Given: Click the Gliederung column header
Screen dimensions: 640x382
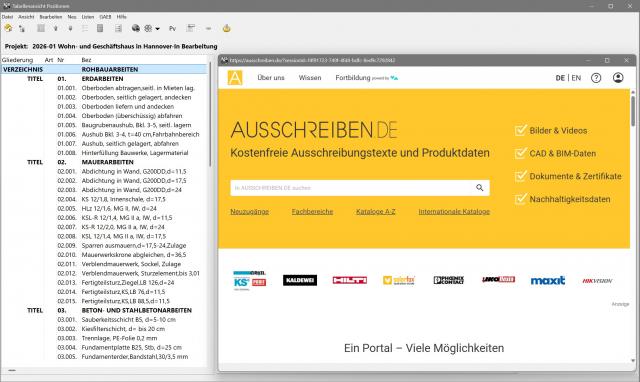Looking at the screenshot, I should pyautogui.click(x=17, y=60).
